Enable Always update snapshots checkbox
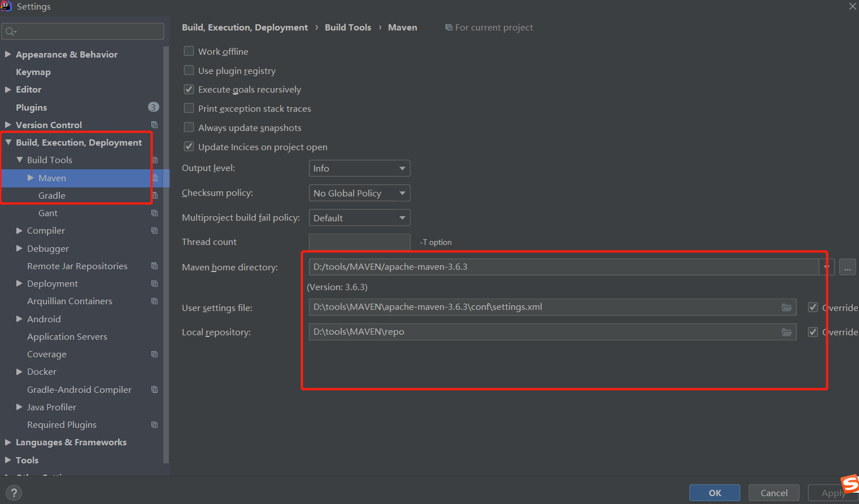859x504 pixels. (x=189, y=128)
